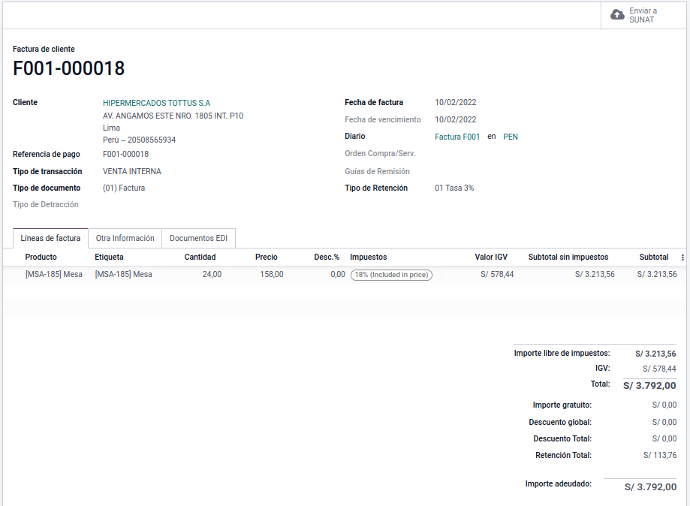The image size is (690, 506).
Task: Click the Fecha de factura date value
Action: point(455,103)
